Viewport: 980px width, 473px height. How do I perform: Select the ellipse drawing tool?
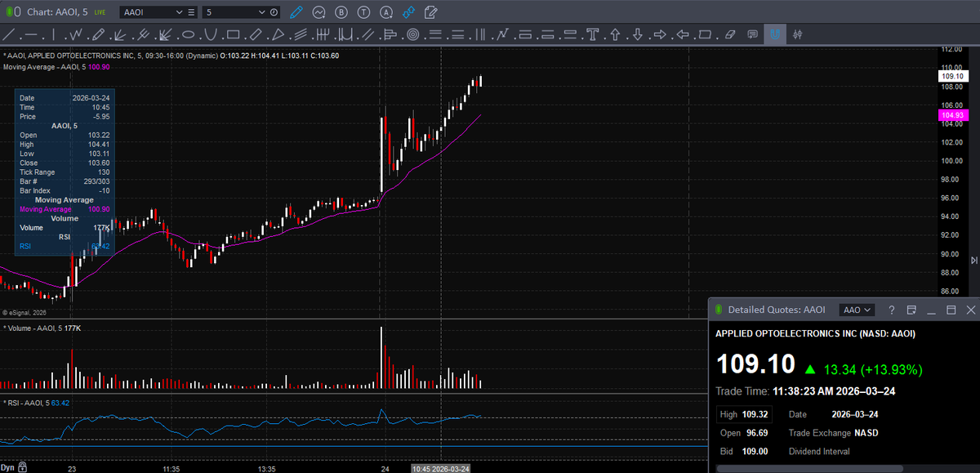coord(188,34)
